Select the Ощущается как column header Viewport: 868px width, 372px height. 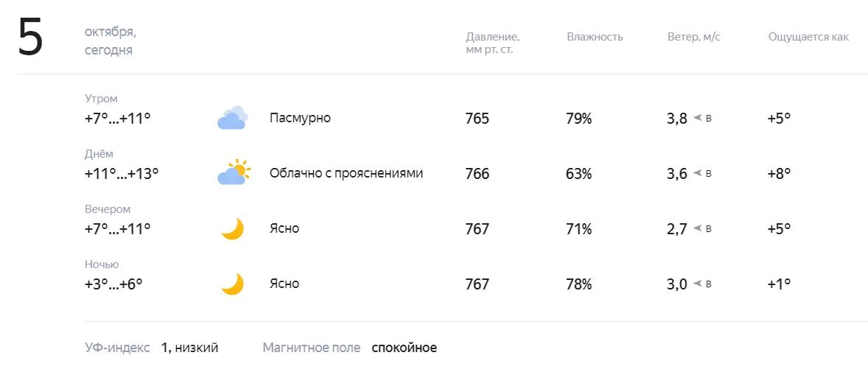[808, 37]
